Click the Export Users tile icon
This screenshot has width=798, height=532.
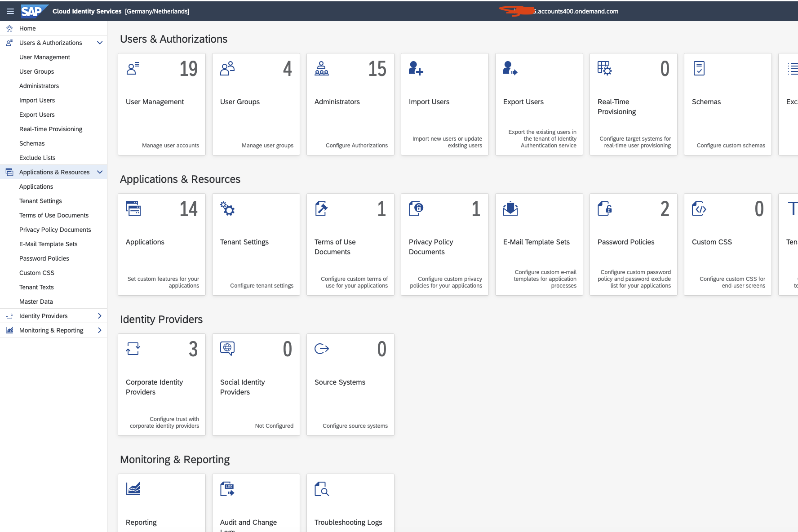pos(510,68)
